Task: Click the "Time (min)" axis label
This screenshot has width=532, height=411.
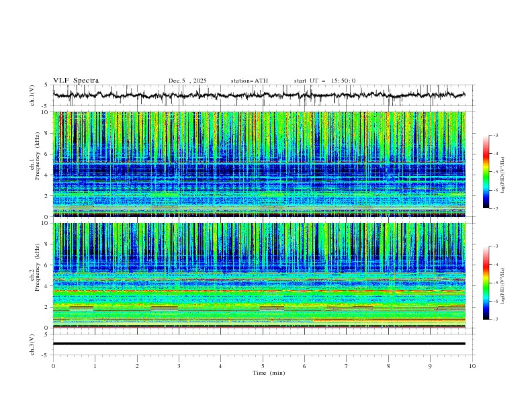Action: click(269, 373)
